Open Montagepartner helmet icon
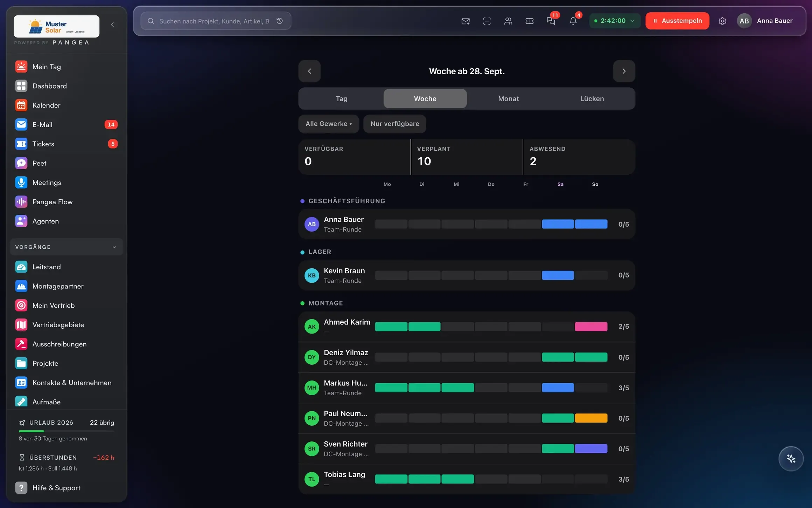Screen dimensions: 812x508 click(21, 286)
